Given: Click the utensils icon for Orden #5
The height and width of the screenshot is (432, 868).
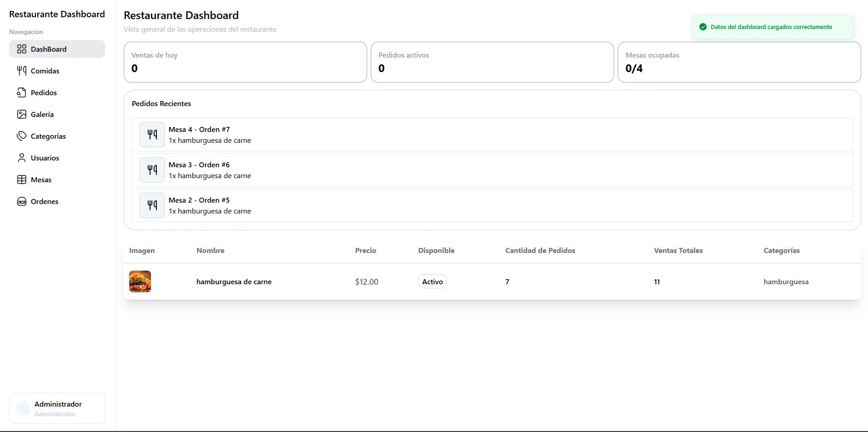Looking at the screenshot, I should pos(152,205).
